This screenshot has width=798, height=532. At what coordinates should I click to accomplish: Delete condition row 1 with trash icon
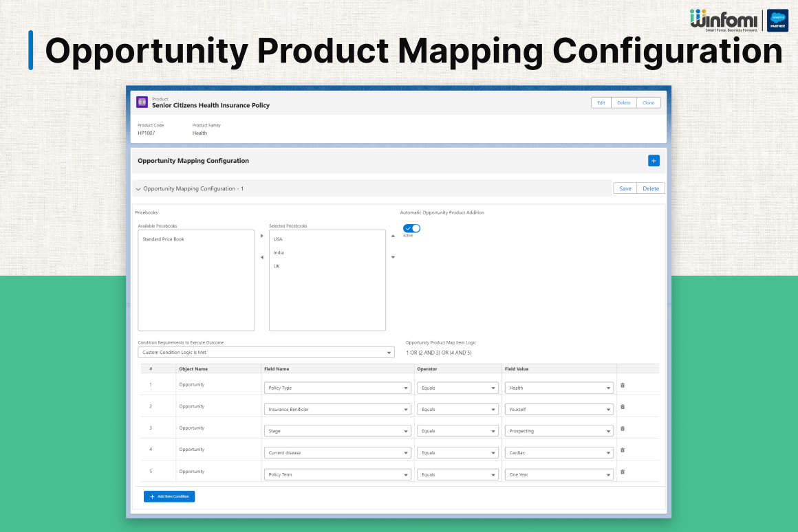(623, 386)
